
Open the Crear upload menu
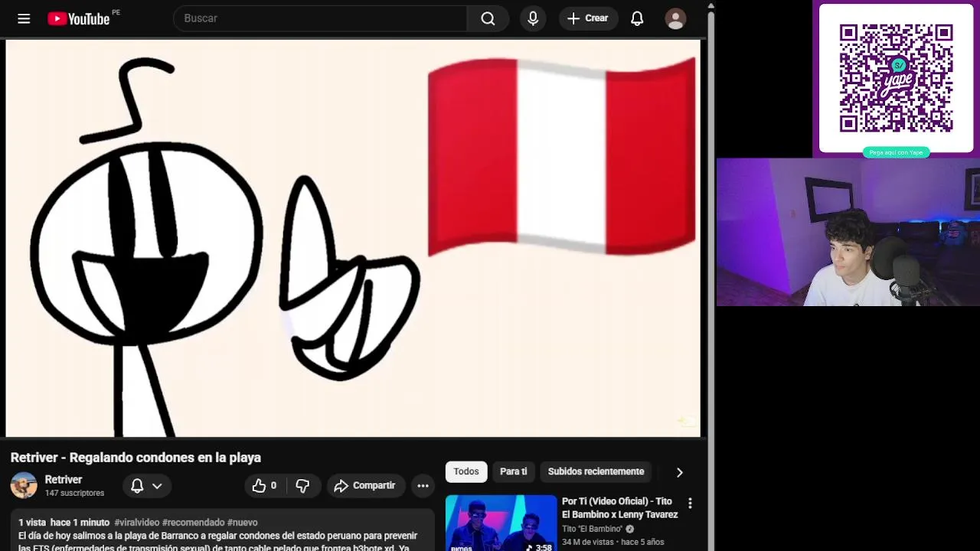click(x=588, y=18)
